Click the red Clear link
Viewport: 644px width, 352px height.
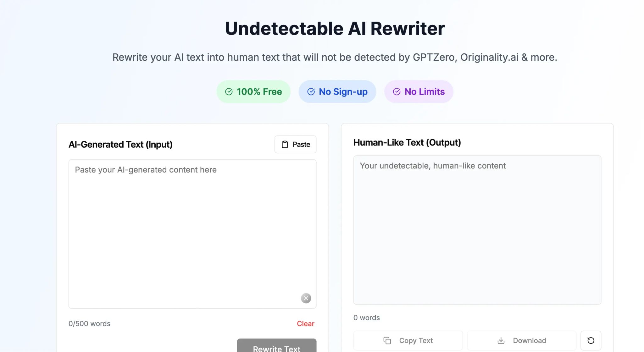point(306,324)
